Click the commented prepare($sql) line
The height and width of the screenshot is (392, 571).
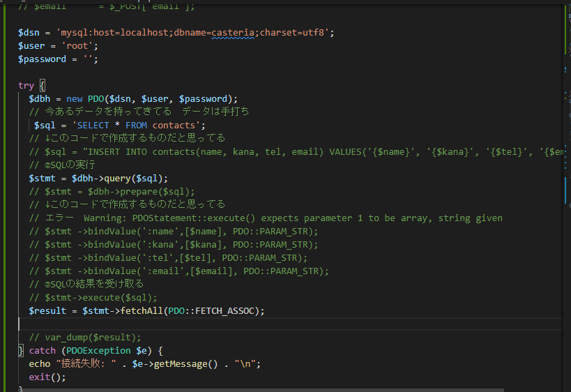pyautogui.click(x=112, y=192)
